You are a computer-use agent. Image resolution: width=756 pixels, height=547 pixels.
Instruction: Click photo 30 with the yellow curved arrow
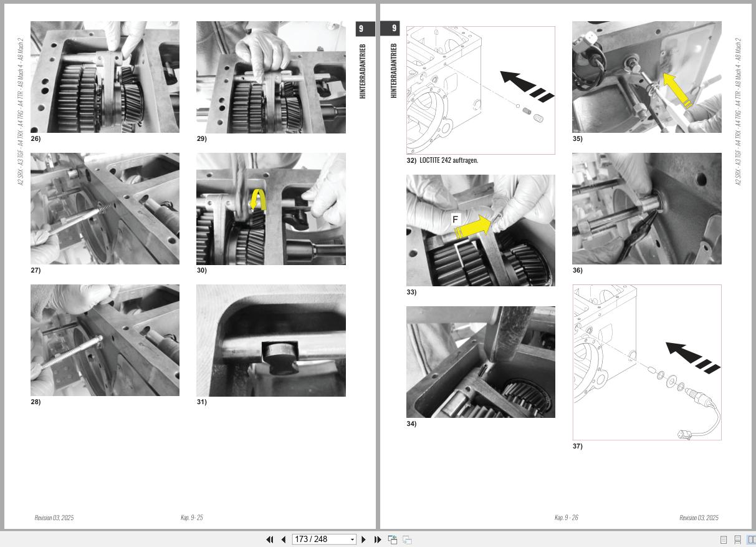271,208
